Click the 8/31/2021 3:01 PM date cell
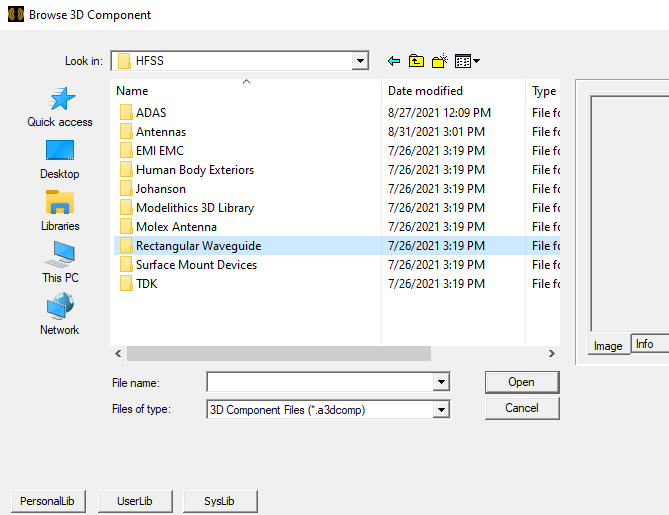669x515 pixels. (x=436, y=131)
